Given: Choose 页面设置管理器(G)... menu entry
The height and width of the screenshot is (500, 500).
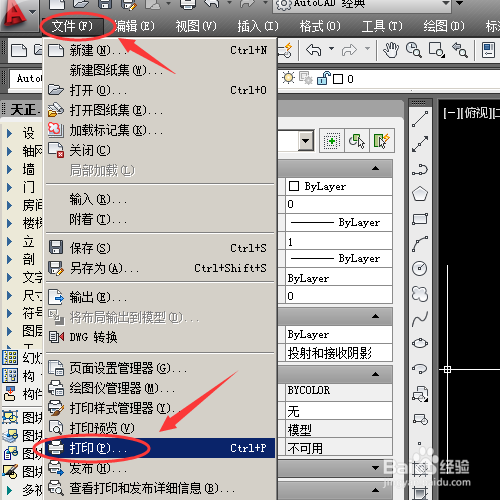Looking at the screenshot, I should tap(160, 368).
